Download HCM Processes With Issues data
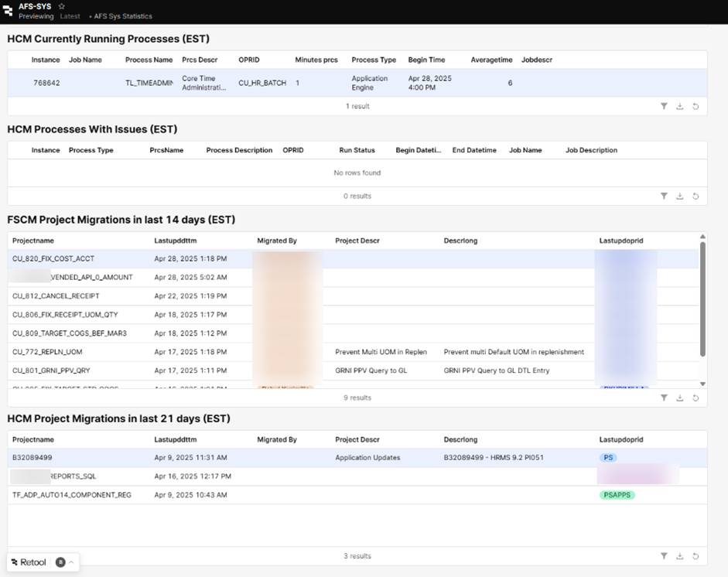 680,196
